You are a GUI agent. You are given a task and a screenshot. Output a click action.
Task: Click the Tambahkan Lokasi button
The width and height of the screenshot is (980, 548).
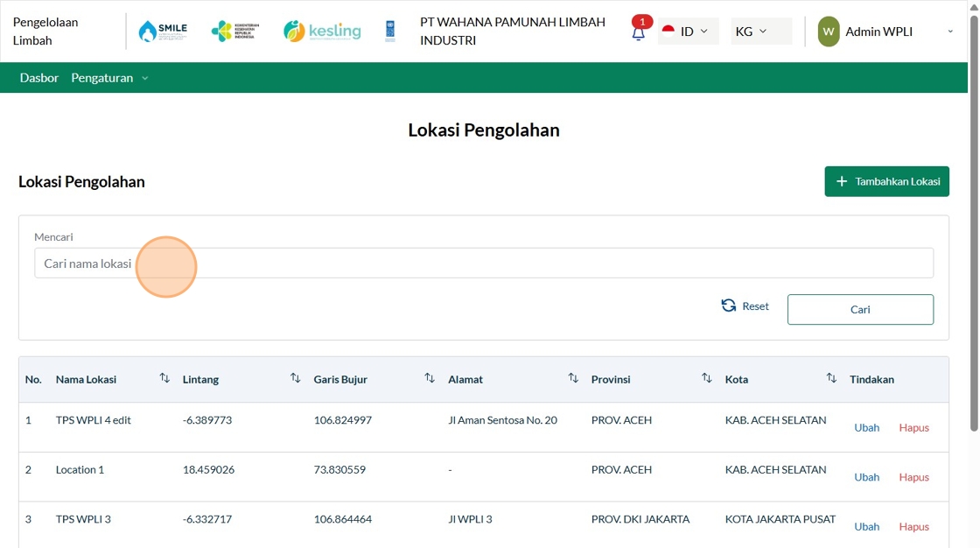click(887, 181)
